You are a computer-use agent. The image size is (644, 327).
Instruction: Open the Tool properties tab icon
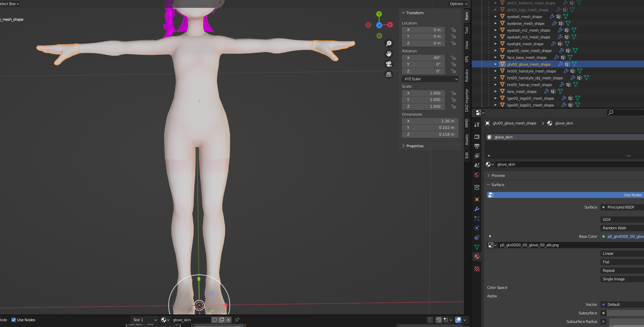[477, 124]
